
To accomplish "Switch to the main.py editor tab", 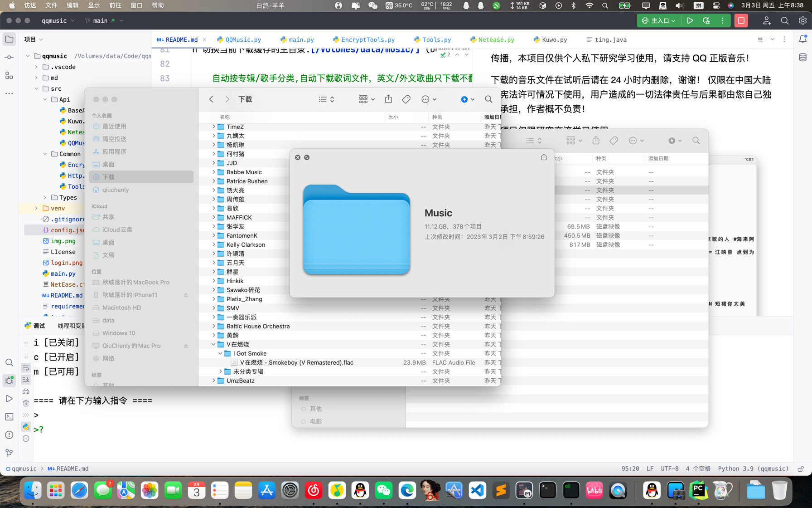I will point(297,39).
